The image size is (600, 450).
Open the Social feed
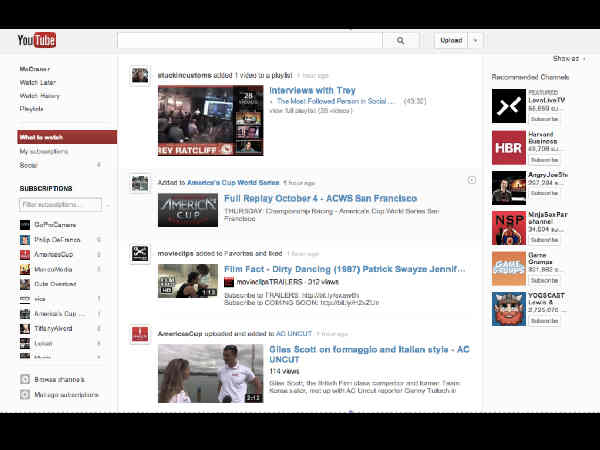coord(28,165)
